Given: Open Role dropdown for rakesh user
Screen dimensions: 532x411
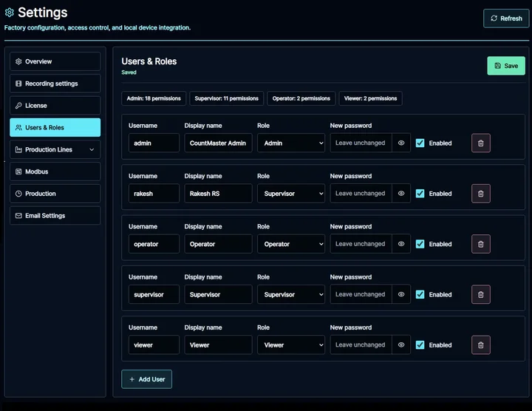Looking at the screenshot, I should coord(291,194).
